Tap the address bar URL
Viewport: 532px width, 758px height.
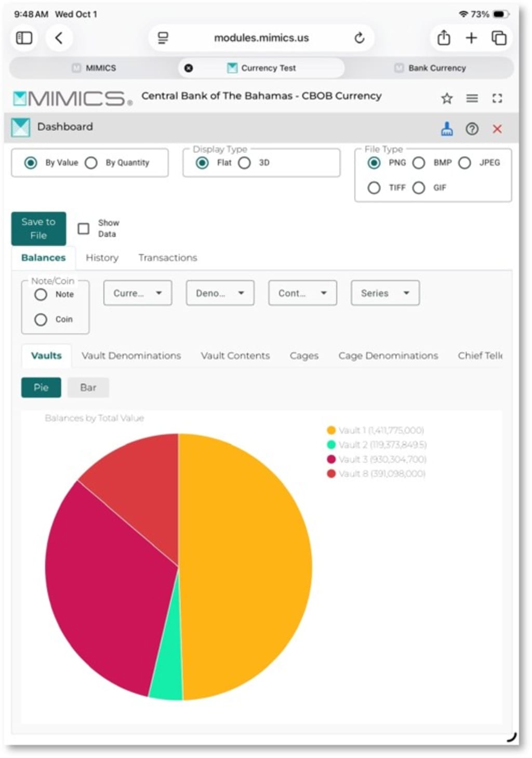[261, 38]
